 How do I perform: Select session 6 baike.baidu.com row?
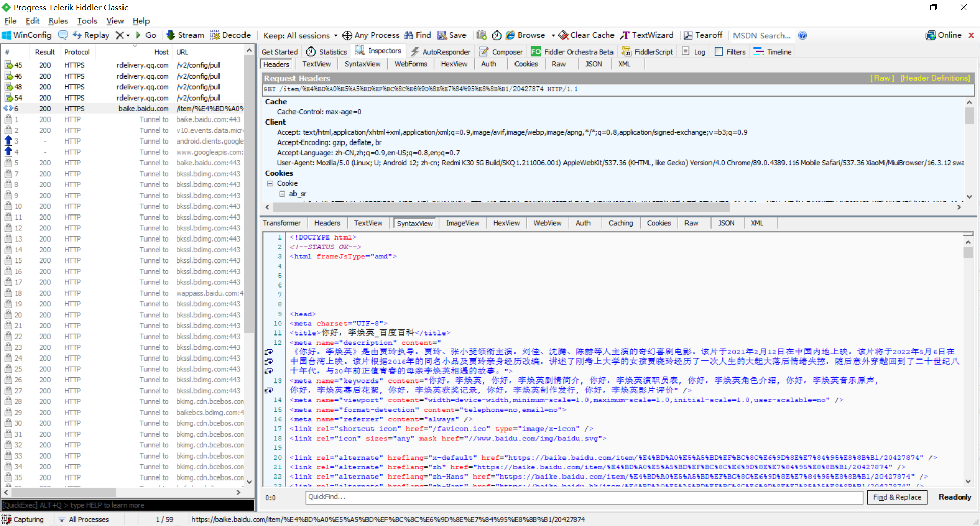pyautogui.click(x=122, y=108)
